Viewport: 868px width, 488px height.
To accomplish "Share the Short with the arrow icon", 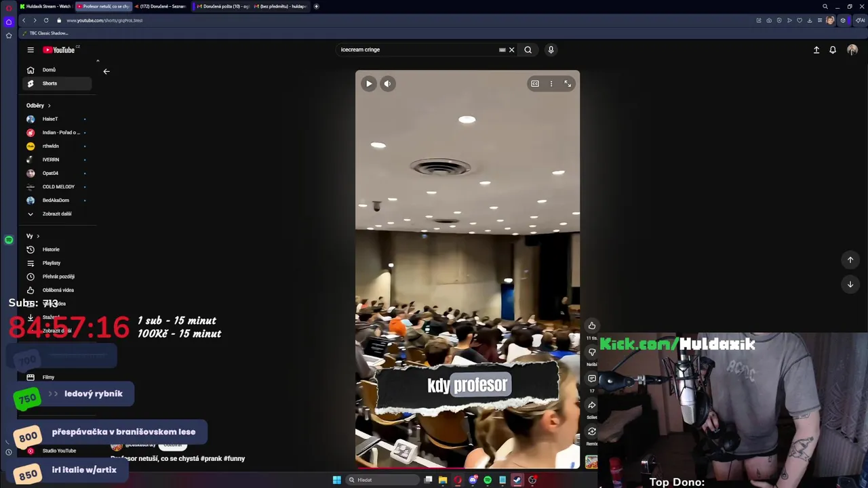I will [x=592, y=405].
